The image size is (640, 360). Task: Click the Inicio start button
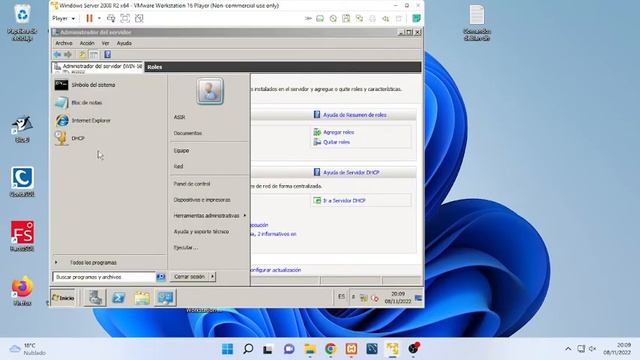[x=63, y=298]
